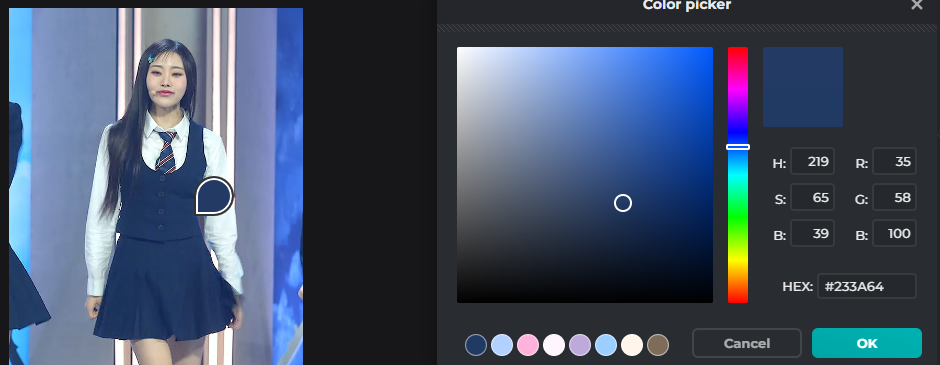Image resolution: width=940 pixels, height=365 pixels.
Task: Confirm color with the OK button
Action: click(x=866, y=343)
